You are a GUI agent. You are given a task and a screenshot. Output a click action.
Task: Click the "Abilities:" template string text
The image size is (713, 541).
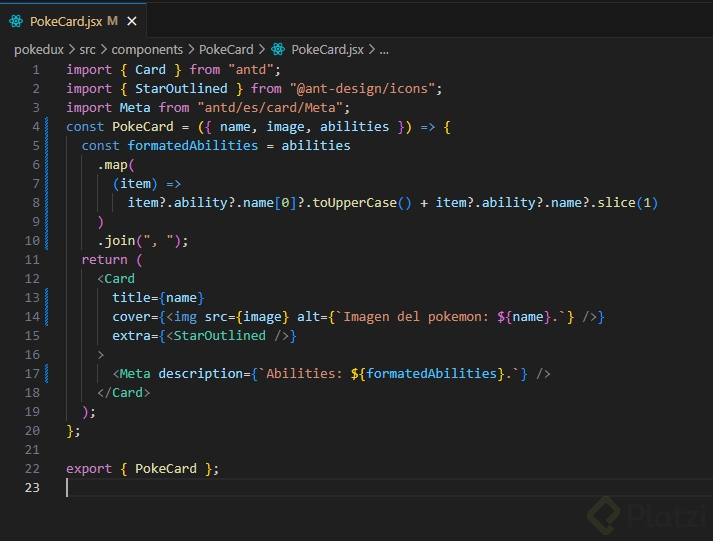(304, 374)
